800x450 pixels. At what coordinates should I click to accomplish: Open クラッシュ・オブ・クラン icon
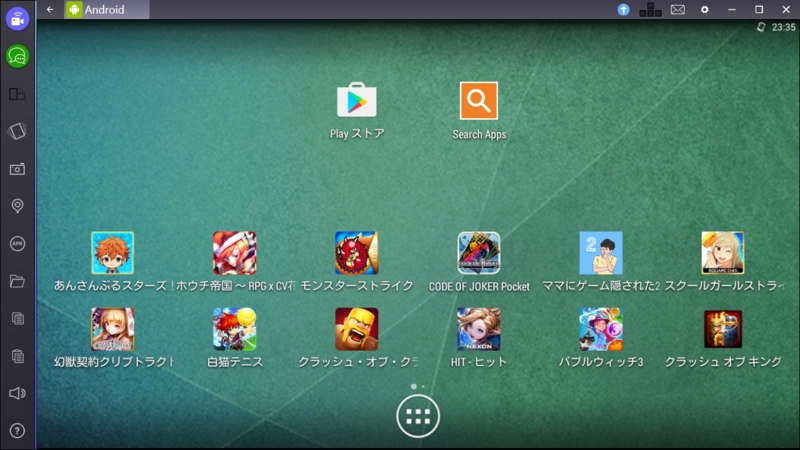357,329
